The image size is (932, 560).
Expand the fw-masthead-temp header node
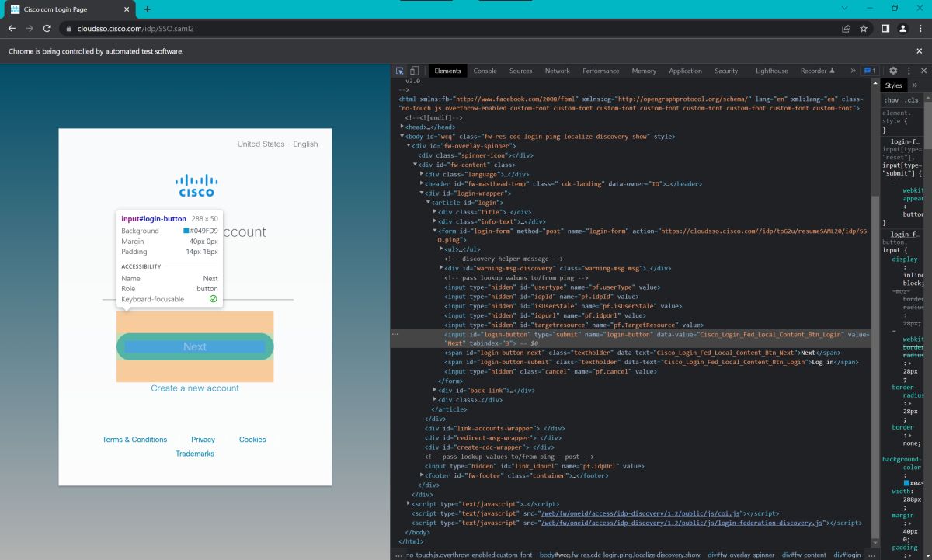click(422, 183)
